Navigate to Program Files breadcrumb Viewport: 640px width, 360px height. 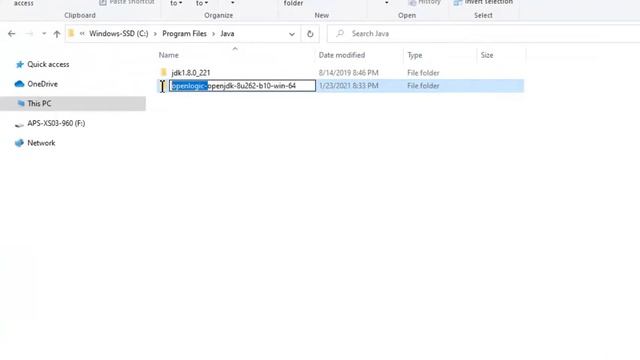(x=184, y=34)
